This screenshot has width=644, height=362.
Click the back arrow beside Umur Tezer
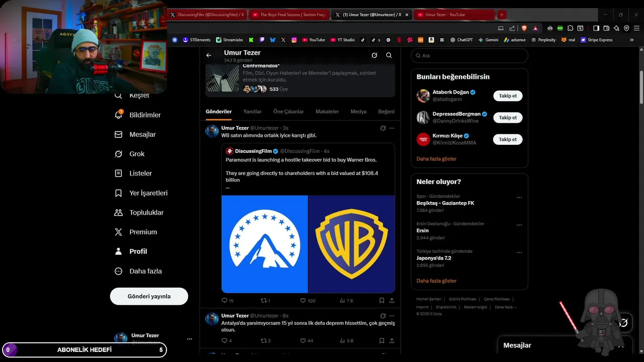point(209,55)
